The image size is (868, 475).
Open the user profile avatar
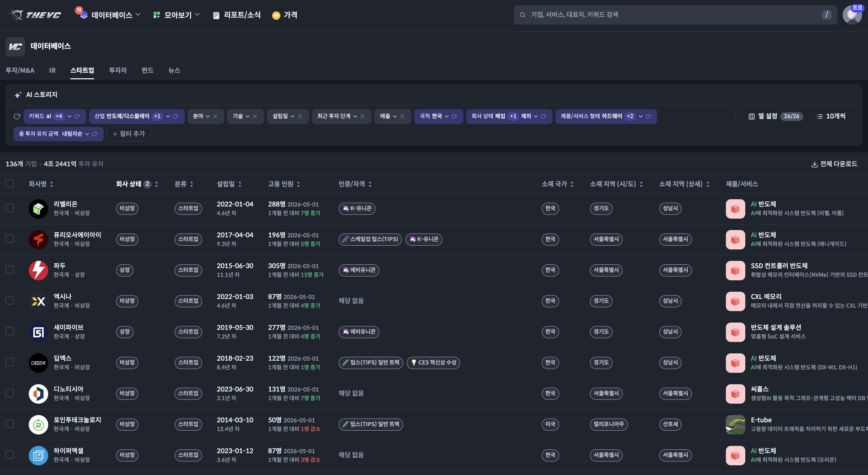852,15
